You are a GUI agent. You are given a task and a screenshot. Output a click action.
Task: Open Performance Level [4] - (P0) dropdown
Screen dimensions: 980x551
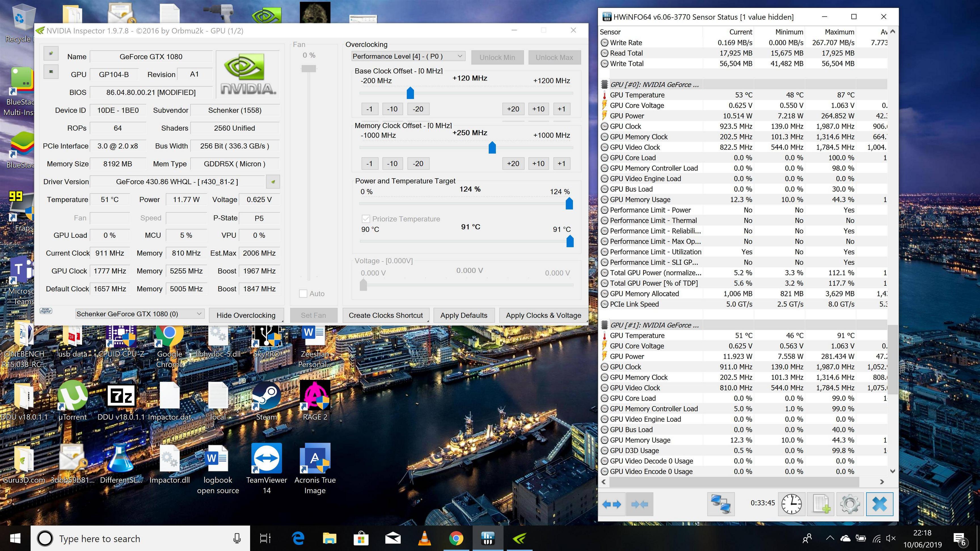tap(408, 57)
